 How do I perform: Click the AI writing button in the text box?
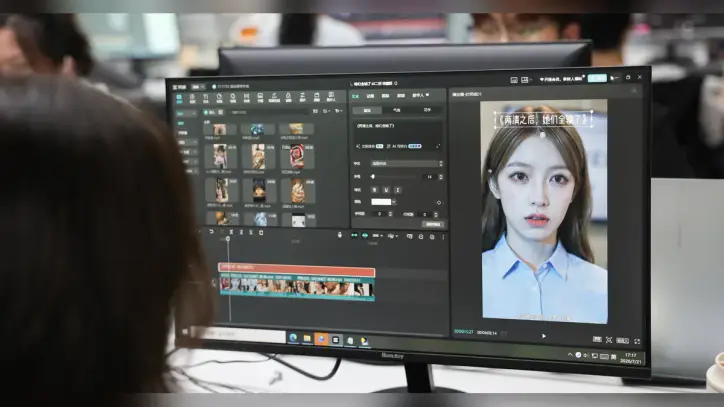404,146
